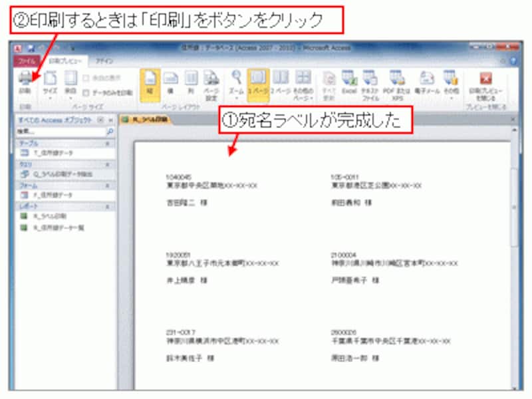
Task: Open the ファイル tab
Action: [27, 61]
